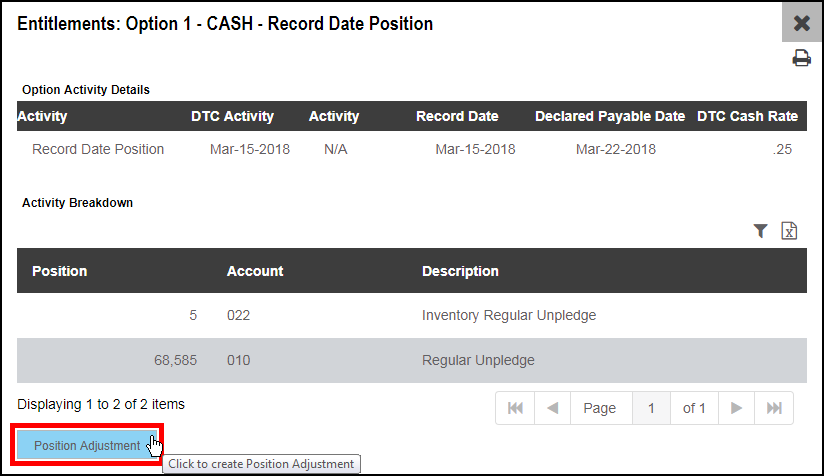Click the Record Date column header
The height and width of the screenshot is (476, 824).
tap(457, 116)
